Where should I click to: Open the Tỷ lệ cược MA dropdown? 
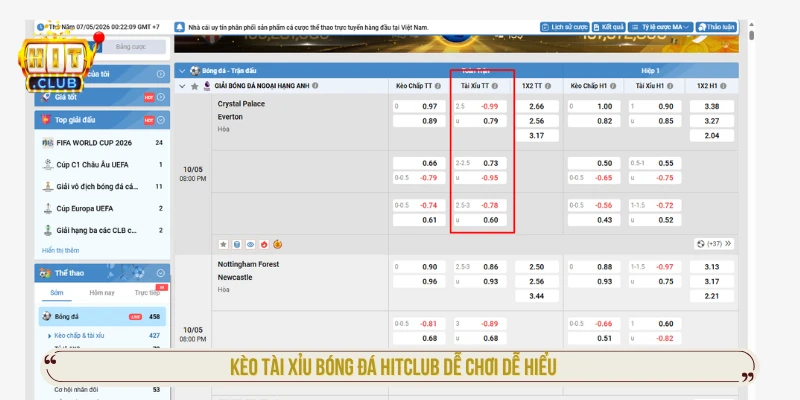660,27
